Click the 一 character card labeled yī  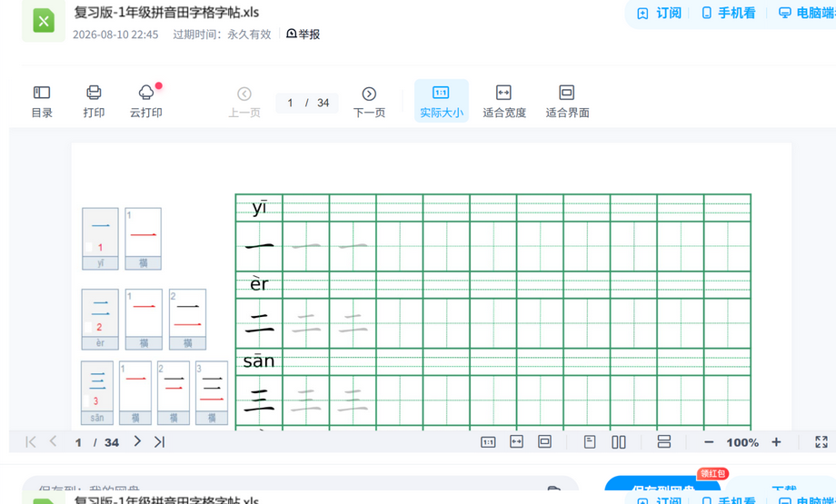pos(100,239)
